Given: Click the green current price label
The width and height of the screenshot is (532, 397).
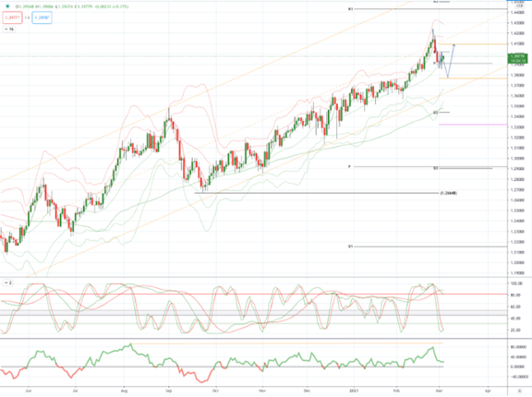Looking at the screenshot, I should click(517, 58).
